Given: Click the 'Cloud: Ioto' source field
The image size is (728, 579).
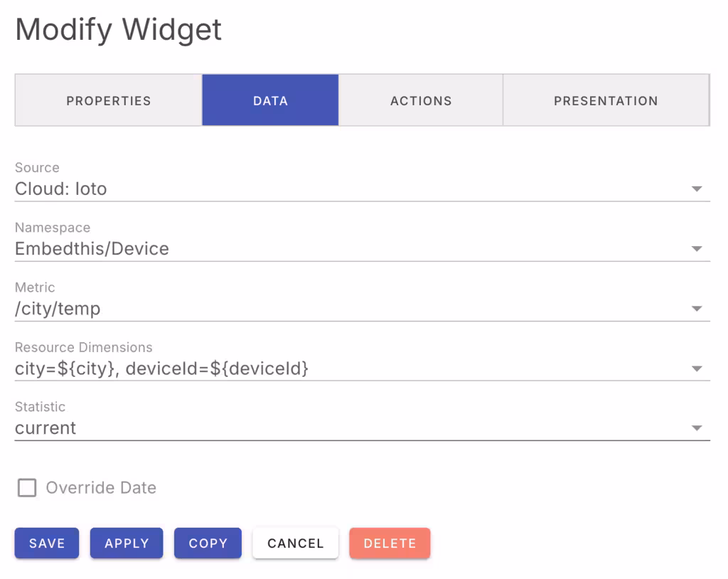Looking at the screenshot, I should tap(61, 189).
